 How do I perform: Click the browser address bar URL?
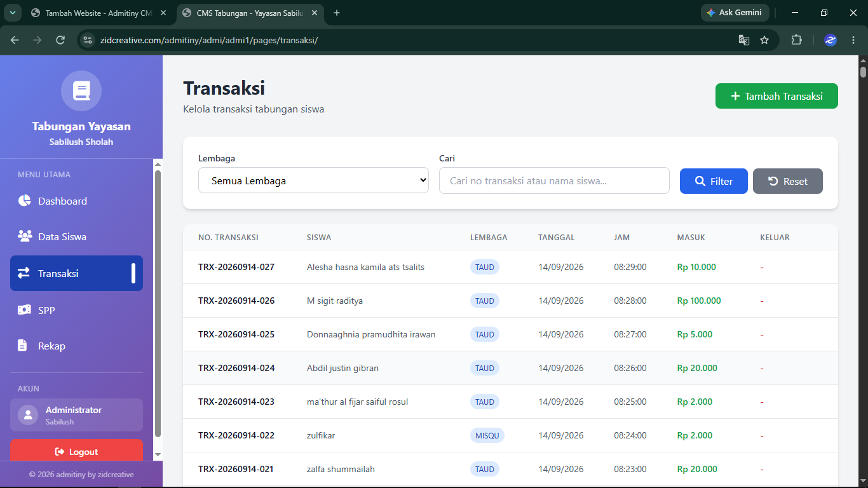point(209,40)
